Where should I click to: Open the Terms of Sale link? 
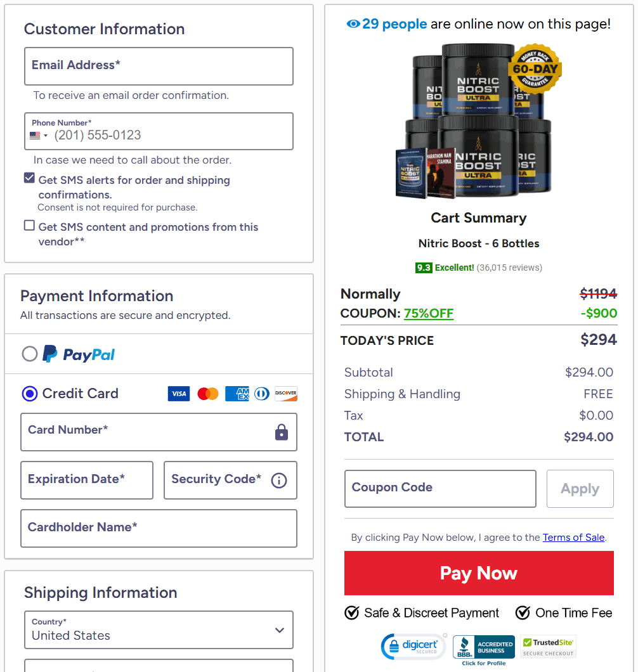574,538
